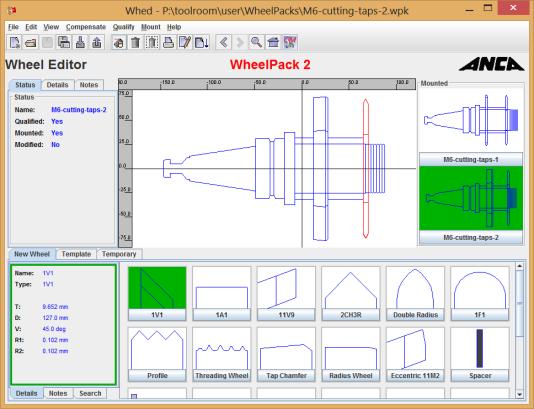534x409 pixels.
Task: Open the View menu
Action: coord(51,27)
